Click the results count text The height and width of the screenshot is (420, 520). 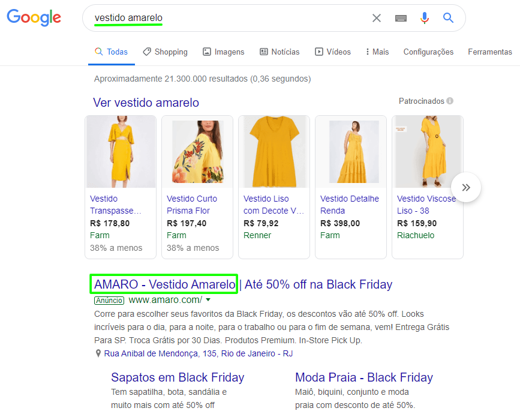202,79
